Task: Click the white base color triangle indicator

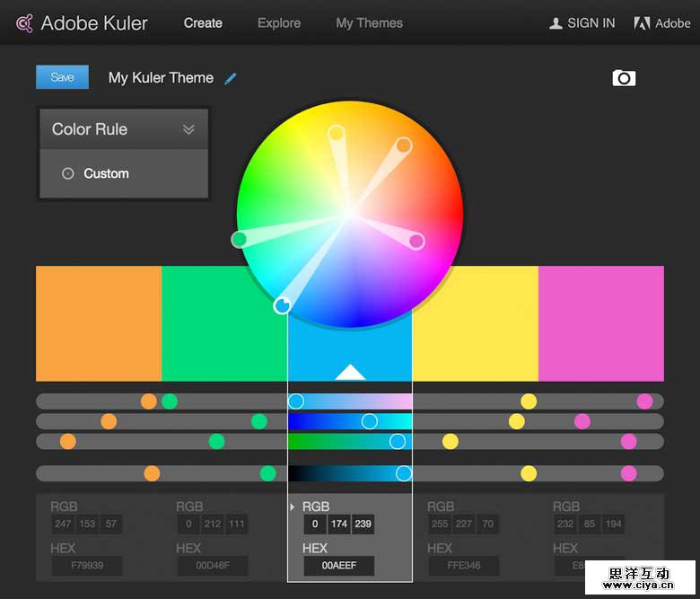Action: pyautogui.click(x=350, y=372)
